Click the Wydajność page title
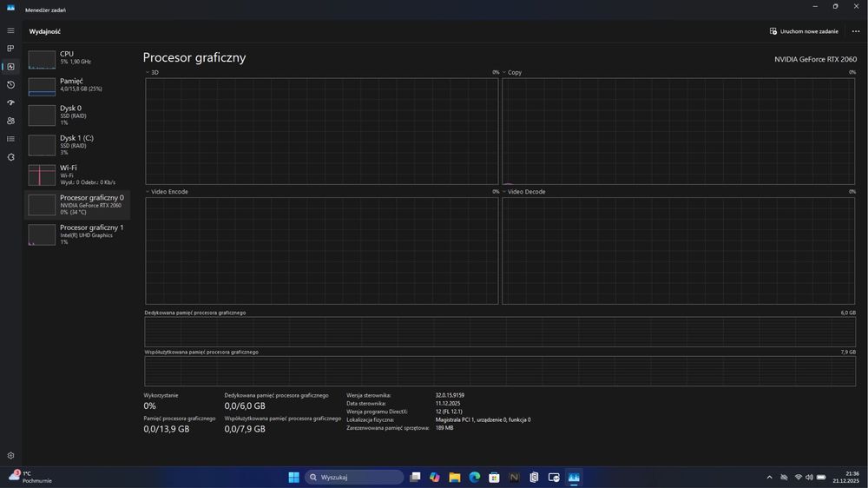Viewport: 868px width, 488px height. tap(45, 31)
